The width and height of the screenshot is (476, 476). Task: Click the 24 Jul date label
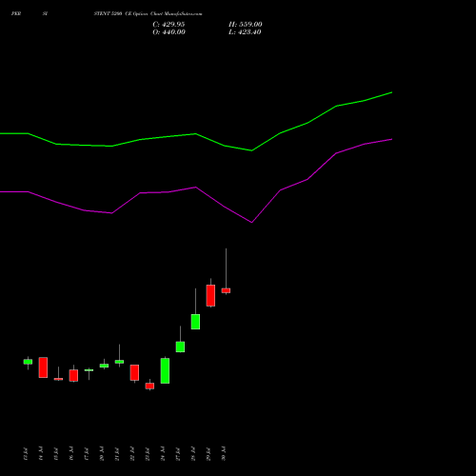(163, 453)
